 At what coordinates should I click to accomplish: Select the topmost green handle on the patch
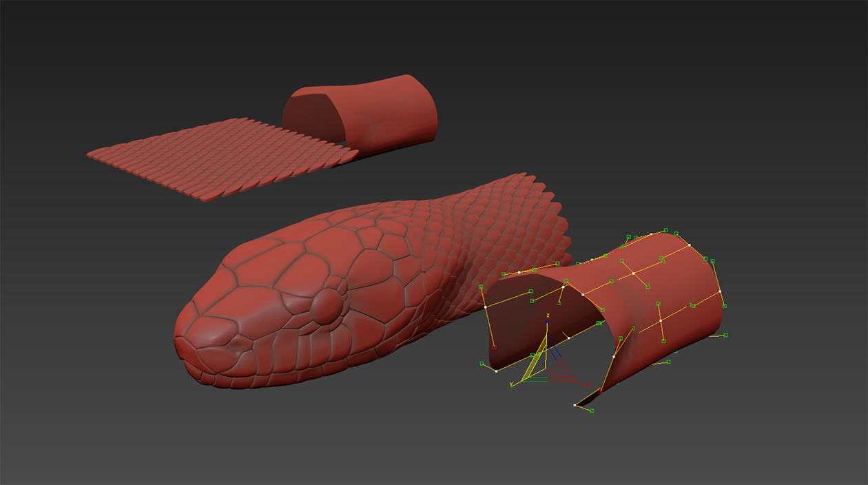pos(665,230)
